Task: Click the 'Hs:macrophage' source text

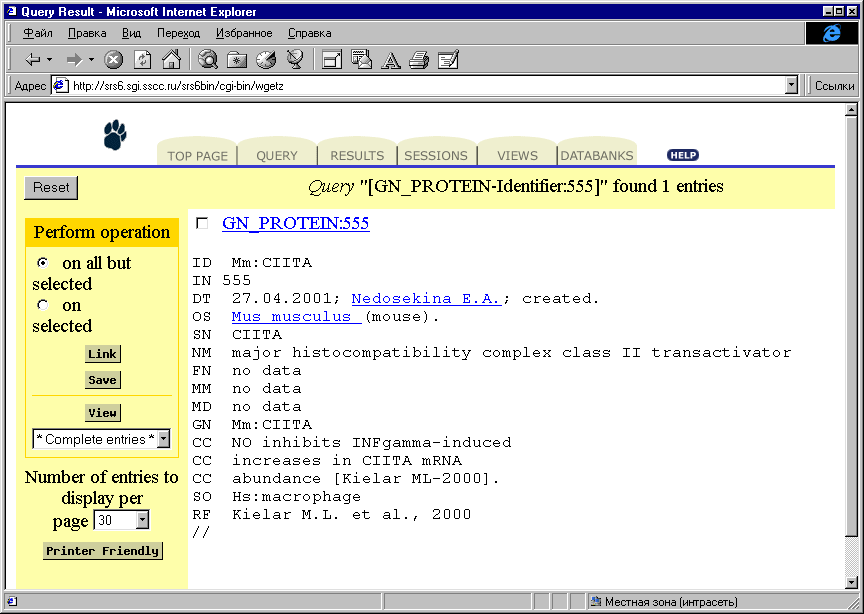Action: (296, 497)
